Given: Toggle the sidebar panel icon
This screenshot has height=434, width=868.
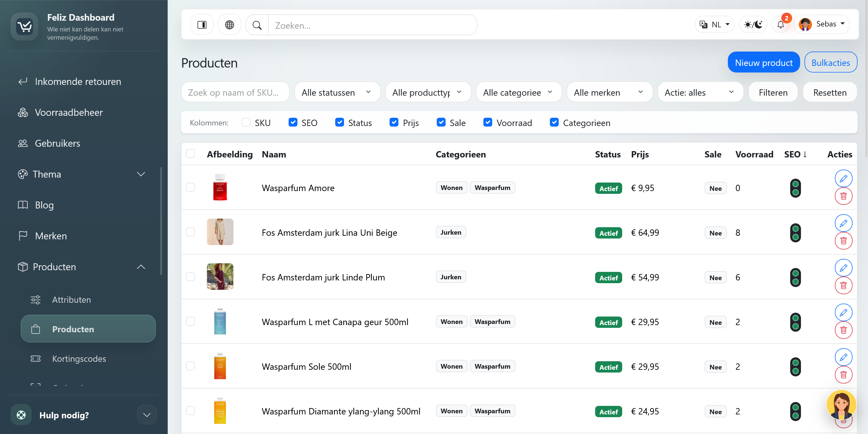Looking at the screenshot, I should pos(202,25).
